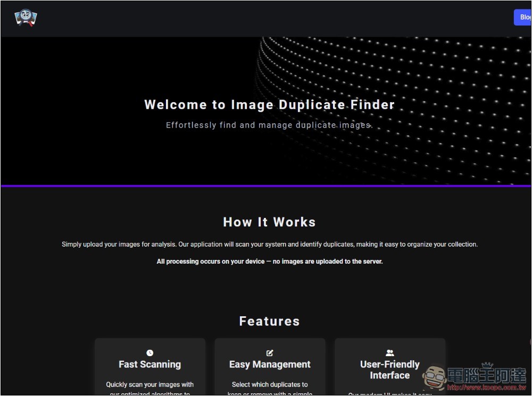Click the Fast Scanning card description text
532x396 pixels.
click(149, 385)
